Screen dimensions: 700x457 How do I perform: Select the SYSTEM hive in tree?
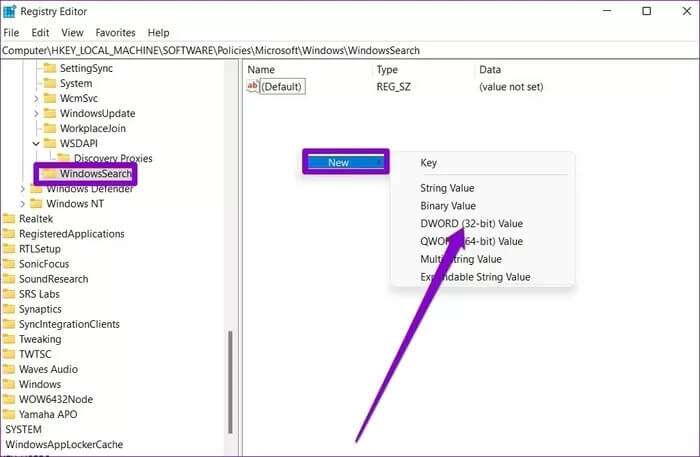click(23, 429)
